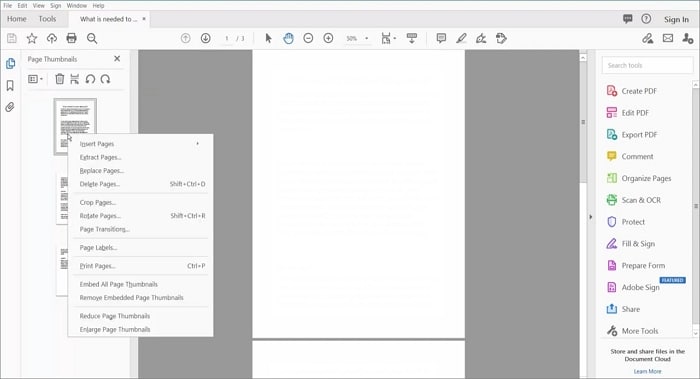Open the notifications chat icon
Screen dimensions: 700x379
pyautogui.click(x=628, y=19)
